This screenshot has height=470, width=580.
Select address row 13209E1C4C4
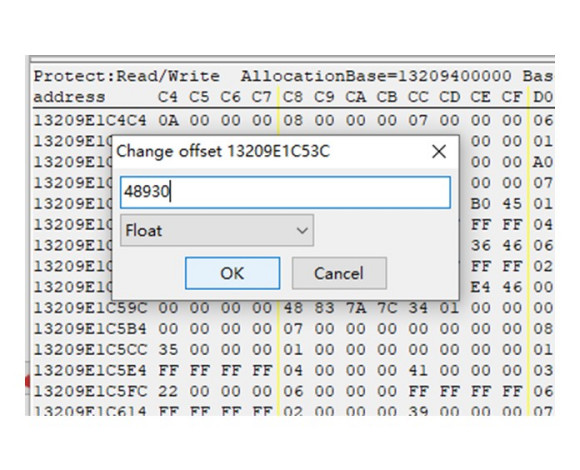coord(90,120)
